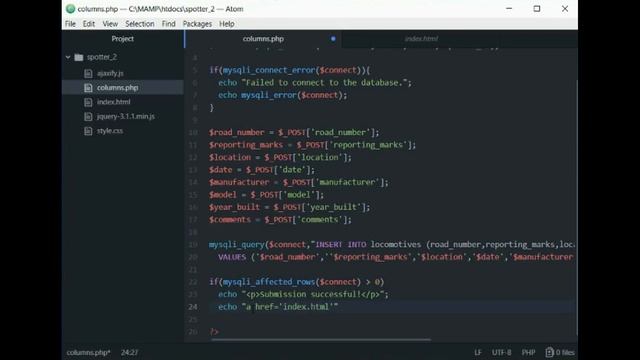640x360 pixels.
Task: Click the spotter_2 folder icon
Action: (79, 57)
